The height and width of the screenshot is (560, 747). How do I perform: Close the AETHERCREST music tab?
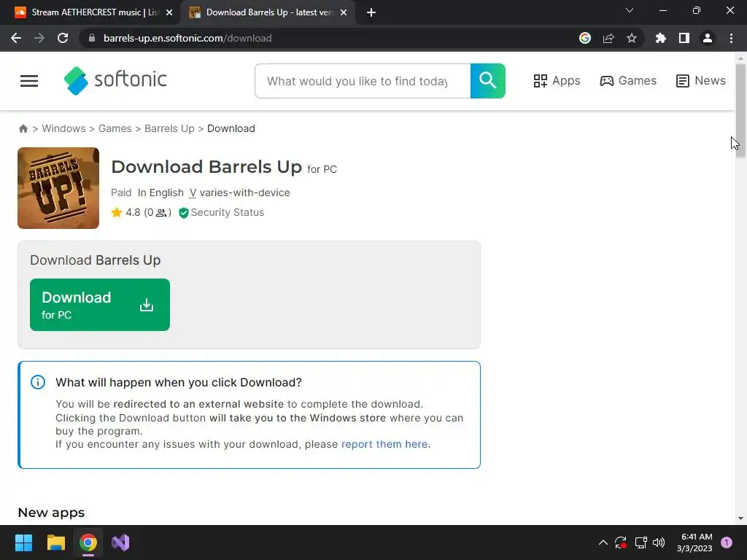pos(169,12)
